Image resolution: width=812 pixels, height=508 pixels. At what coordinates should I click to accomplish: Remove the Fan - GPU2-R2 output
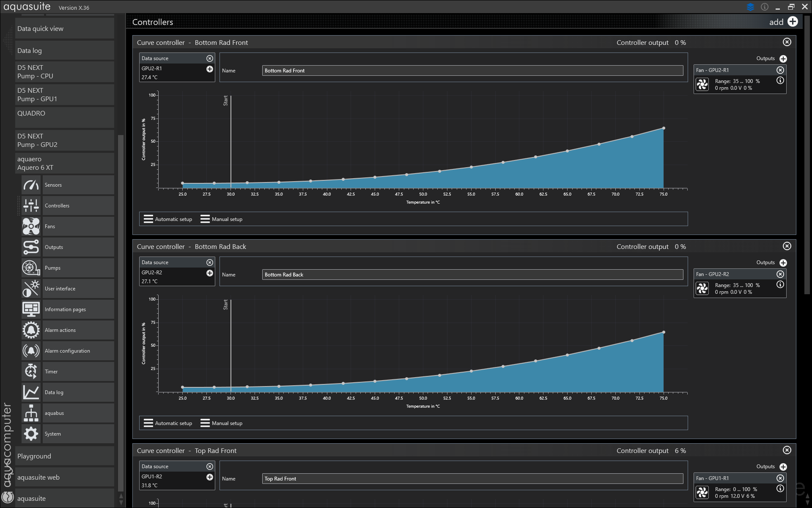pos(780,274)
